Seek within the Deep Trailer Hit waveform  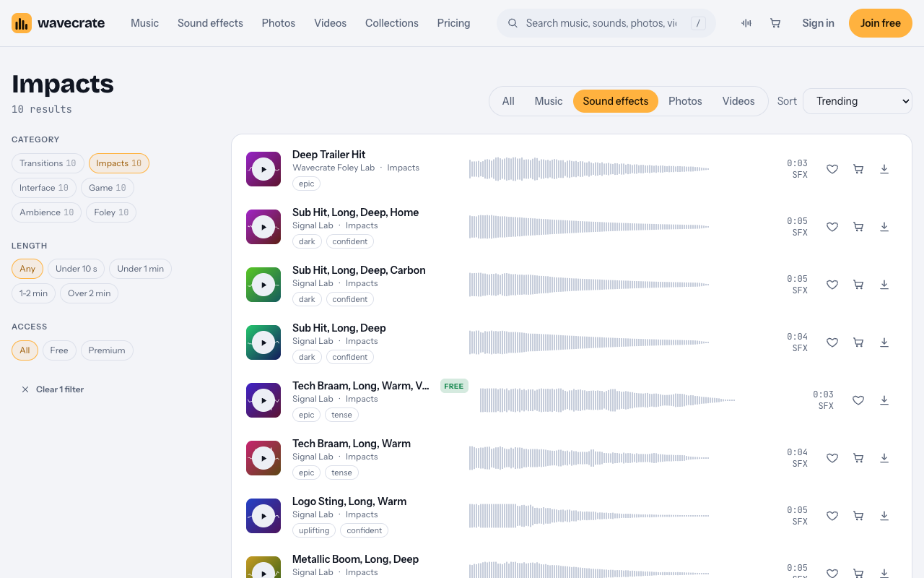(x=589, y=169)
